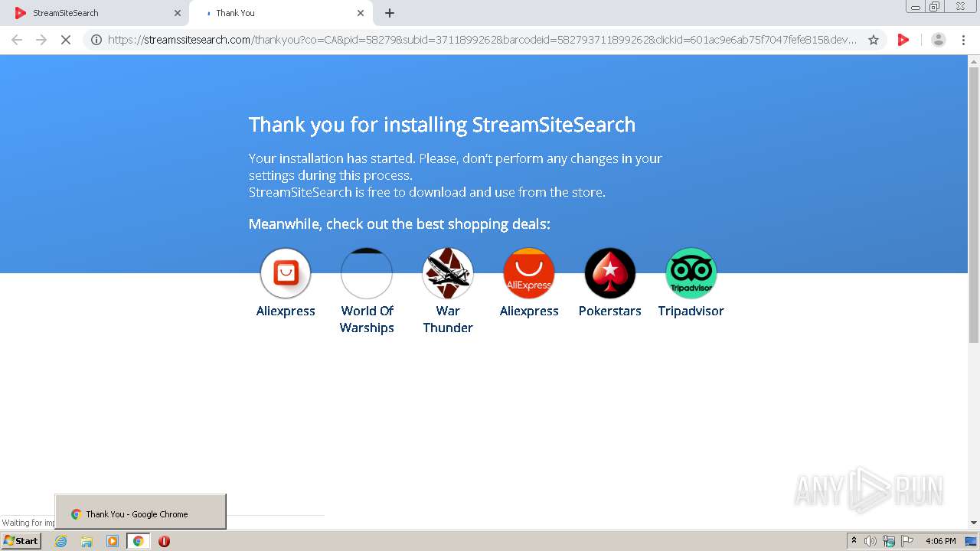
Task: Select the Thank You tab
Action: tap(280, 13)
